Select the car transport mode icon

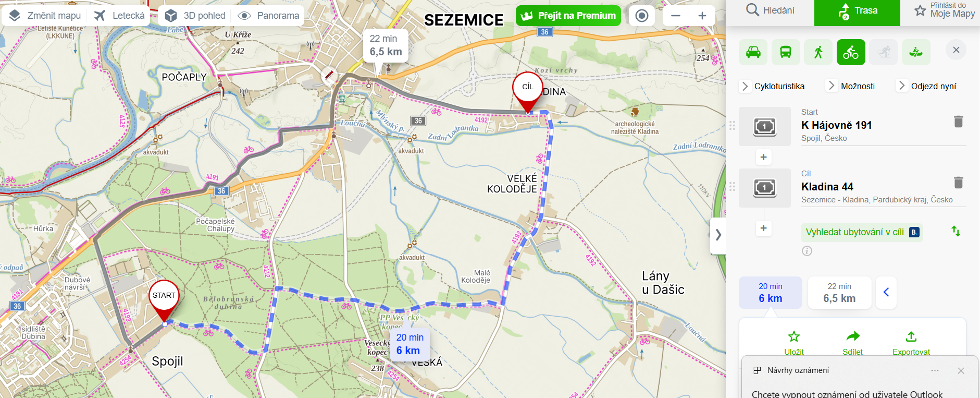[753, 52]
